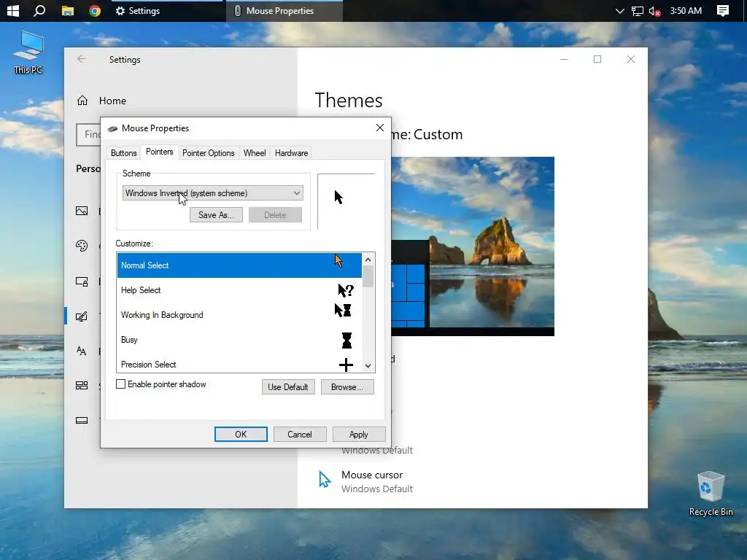Click Working In Background cursor icon
The width and height of the screenshot is (747, 560).
[343, 310]
